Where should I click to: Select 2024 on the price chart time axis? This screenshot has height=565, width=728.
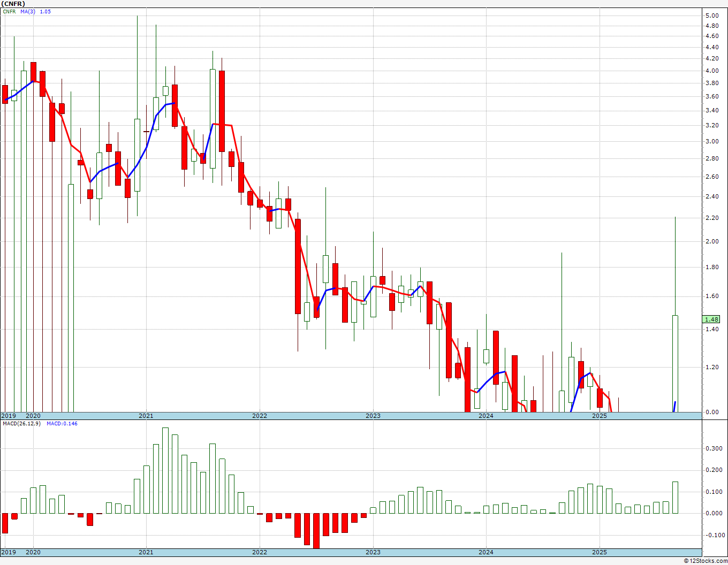(x=486, y=416)
